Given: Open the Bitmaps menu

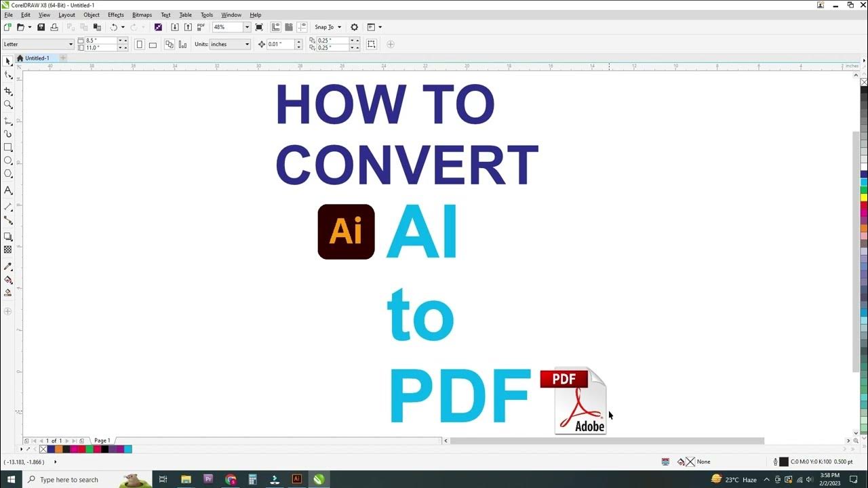Looking at the screenshot, I should 142,15.
